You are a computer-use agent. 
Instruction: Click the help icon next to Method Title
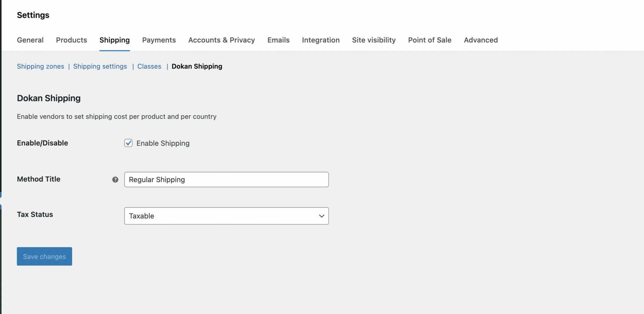point(115,180)
